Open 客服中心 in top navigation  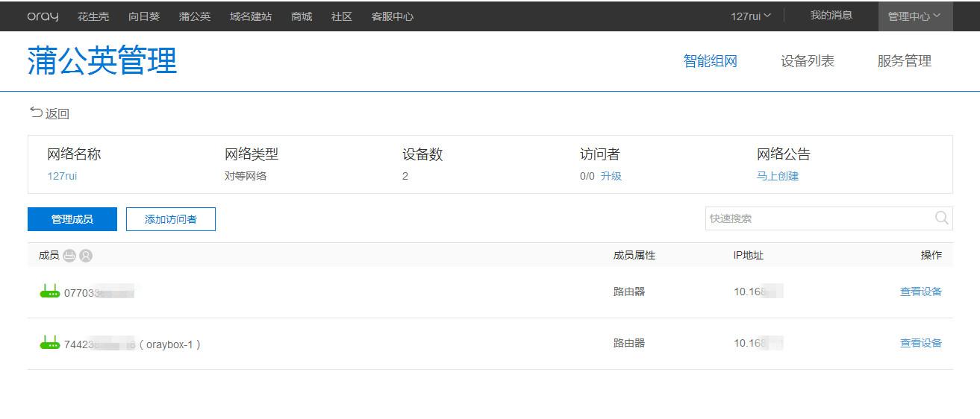coord(393,16)
